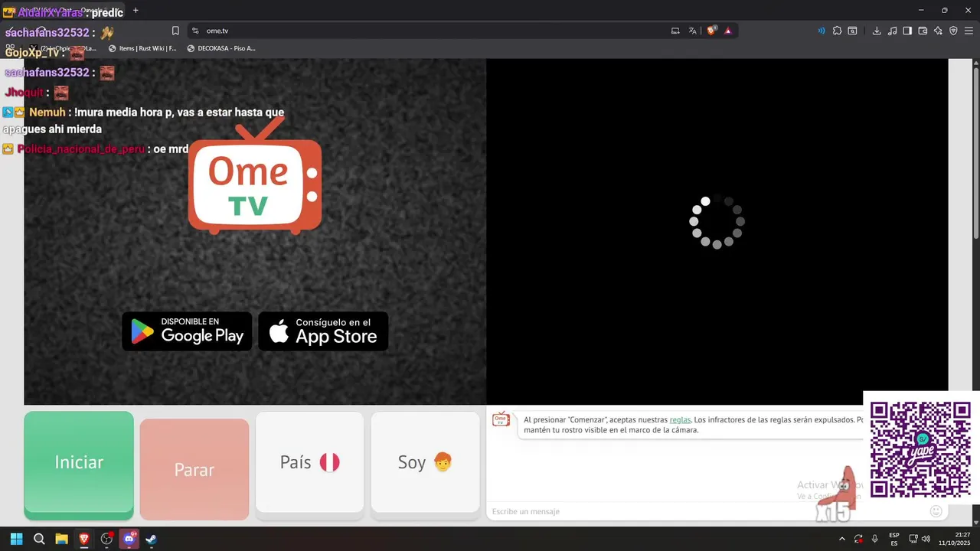This screenshot has width=980, height=551.
Task: Open the Windows Start menu
Action: [16, 539]
